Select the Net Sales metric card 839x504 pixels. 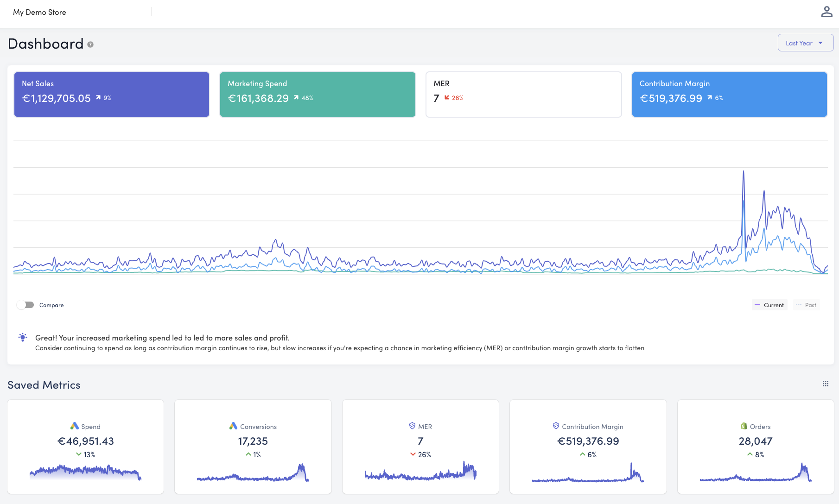pyautogui.click(x=112, y=94)
